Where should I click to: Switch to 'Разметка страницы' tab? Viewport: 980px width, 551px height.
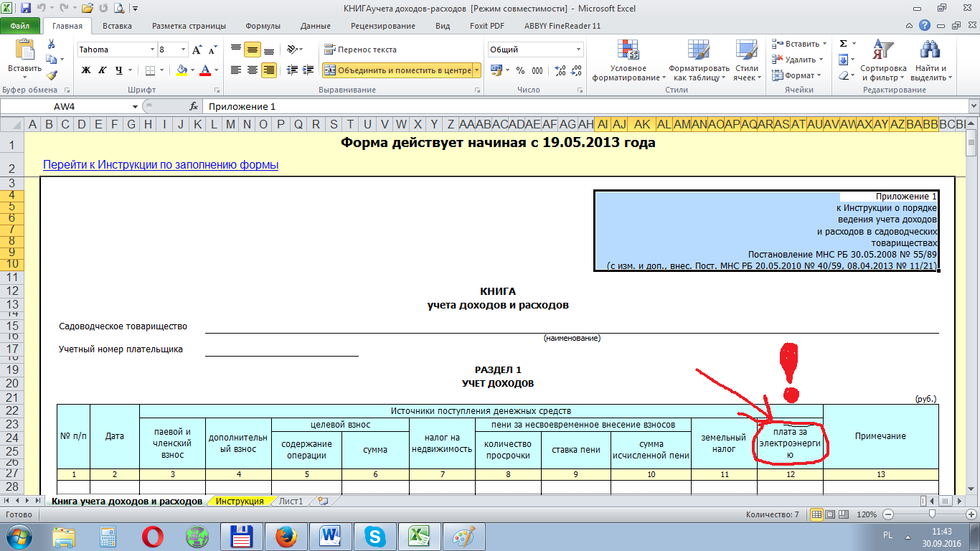click(189, 25)
